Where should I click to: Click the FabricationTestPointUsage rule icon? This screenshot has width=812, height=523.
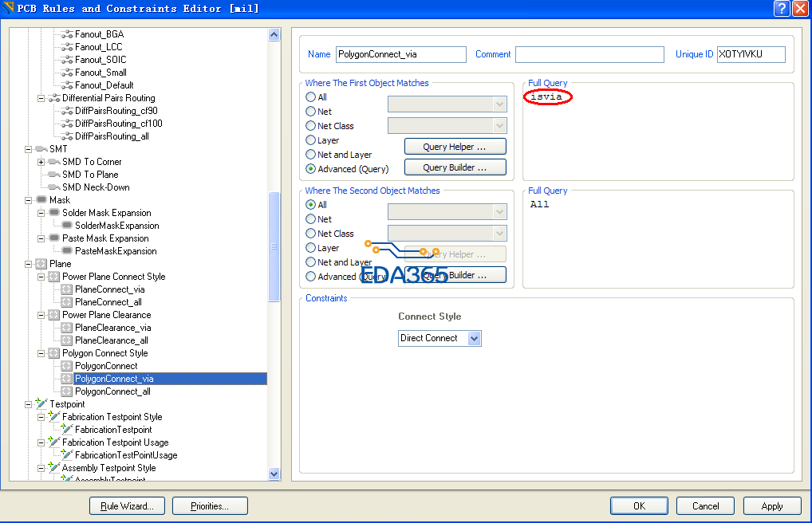click(x=67, y=454)
